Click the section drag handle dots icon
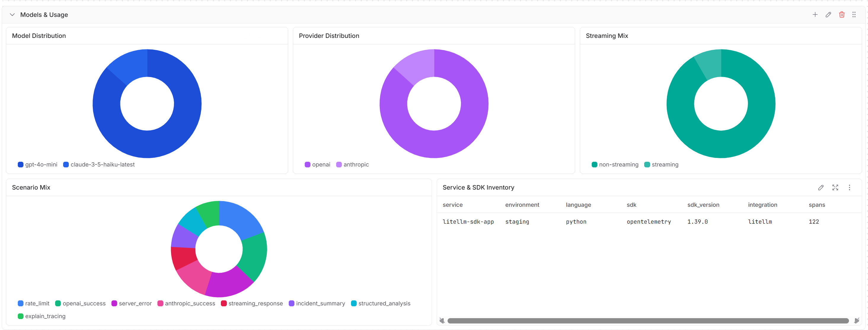The image size is (868, 330). pos(854,15)
